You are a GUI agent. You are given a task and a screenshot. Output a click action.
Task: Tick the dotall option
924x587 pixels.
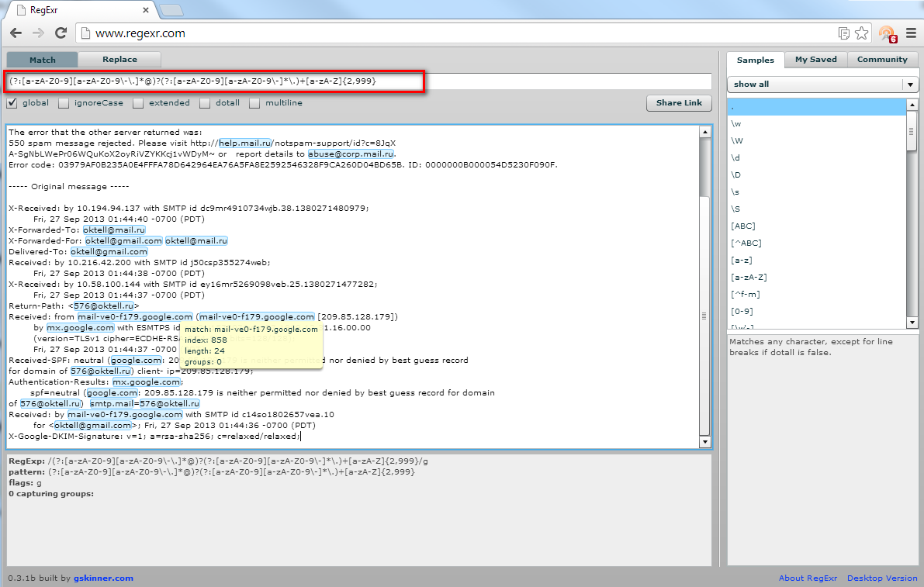[205, 102]
